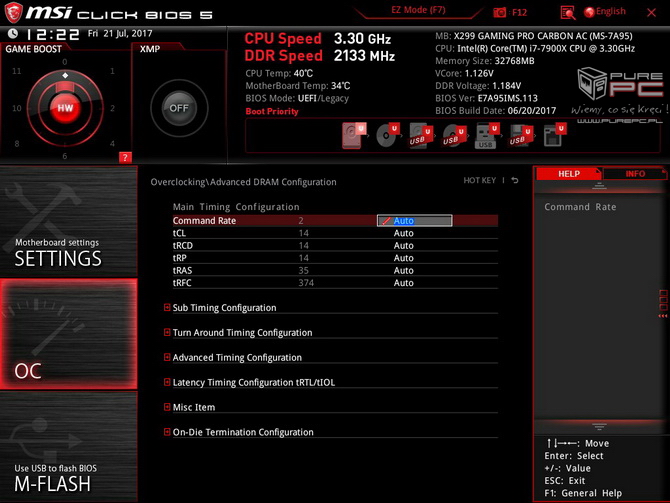Click the CPU Speed 3.30 GHz readout
This screenshot has height=503, width=670.
pyautogui.click(x=317, y=38)
